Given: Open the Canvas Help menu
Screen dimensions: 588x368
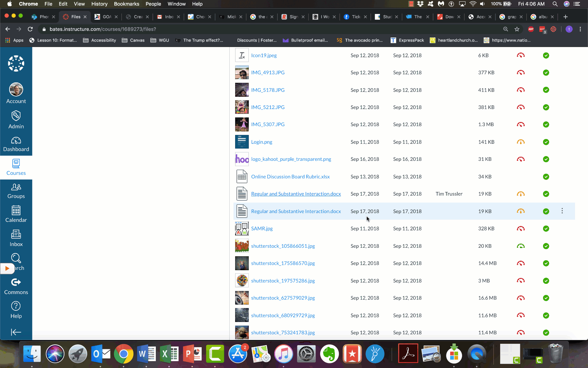Looking at the screenshot, I should pyautogui.click(x=16, y=310).
